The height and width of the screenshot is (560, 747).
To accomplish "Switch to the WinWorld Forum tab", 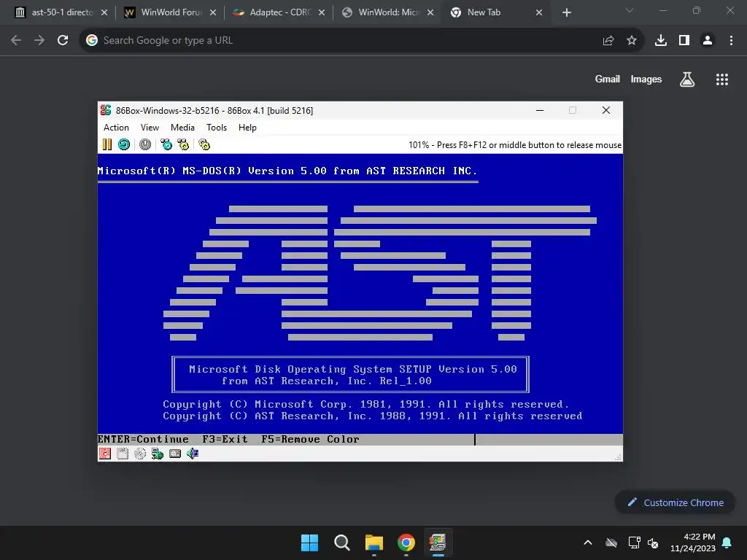I will pos(169,12).
